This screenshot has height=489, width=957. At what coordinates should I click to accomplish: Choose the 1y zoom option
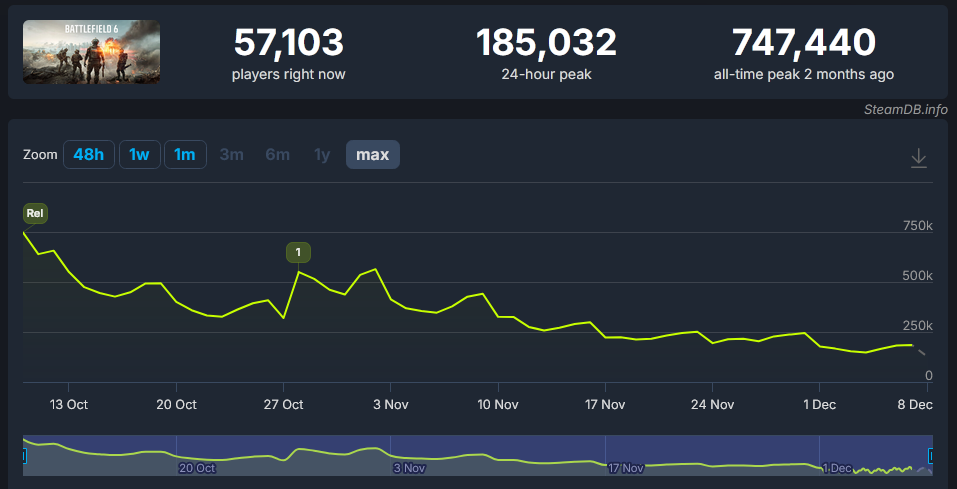(x=322, y=154)
